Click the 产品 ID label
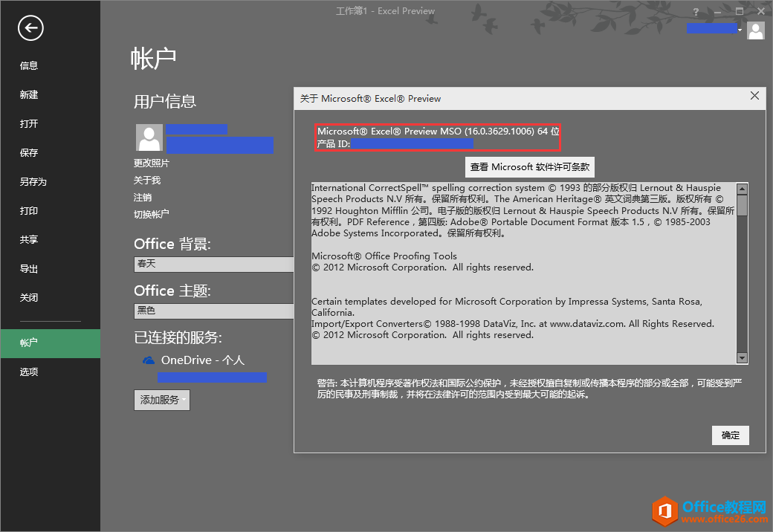This screenshot has height=532, width=773. (x=333, y=144)
